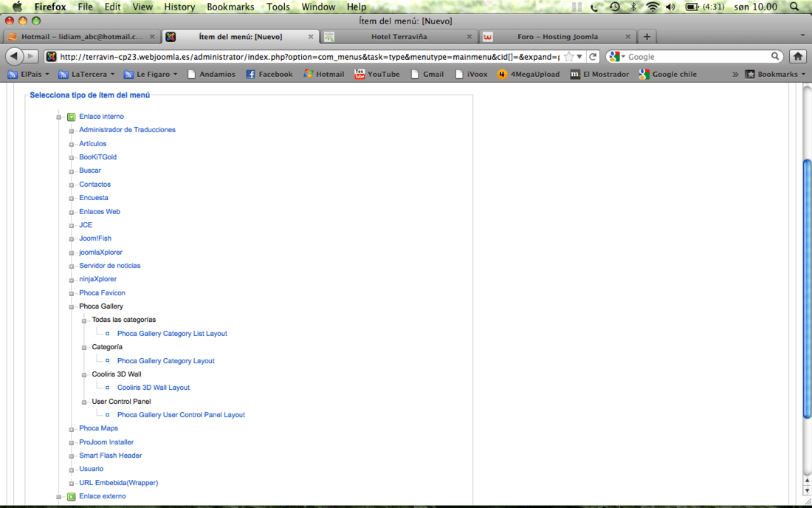Open Time Machine menu bar icon
Viewport: 812px width, 508px height.
615,7
